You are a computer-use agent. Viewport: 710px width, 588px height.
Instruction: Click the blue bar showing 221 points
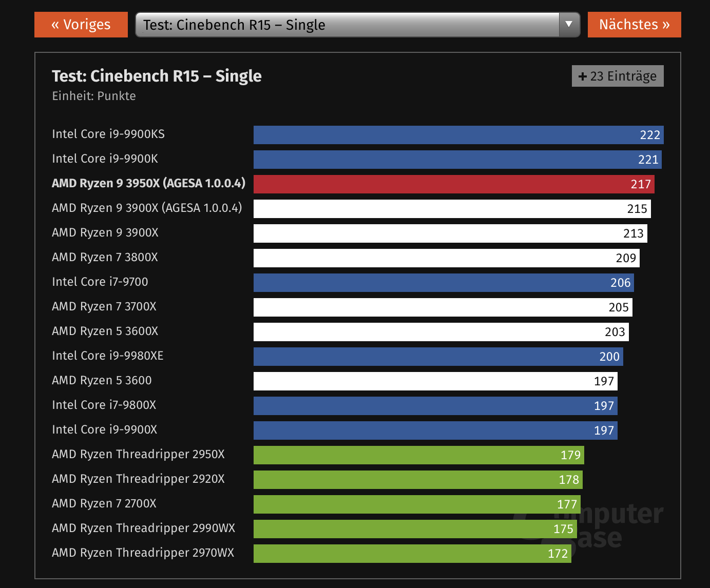pyautogui.click(x=457, y=160)
